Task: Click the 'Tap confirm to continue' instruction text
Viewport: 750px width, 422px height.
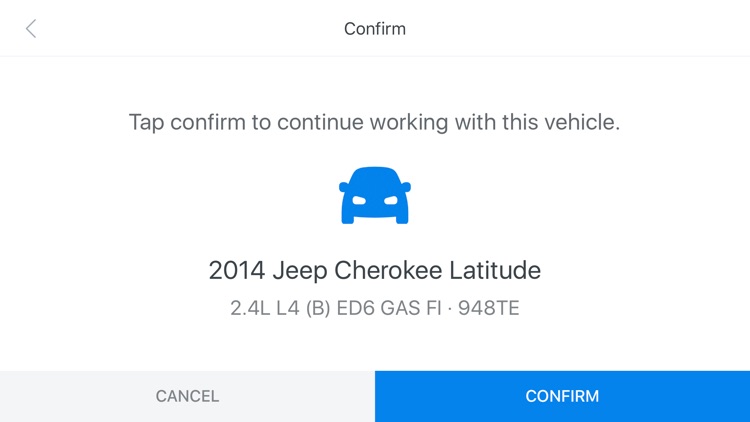Action: tap(375, 123)
